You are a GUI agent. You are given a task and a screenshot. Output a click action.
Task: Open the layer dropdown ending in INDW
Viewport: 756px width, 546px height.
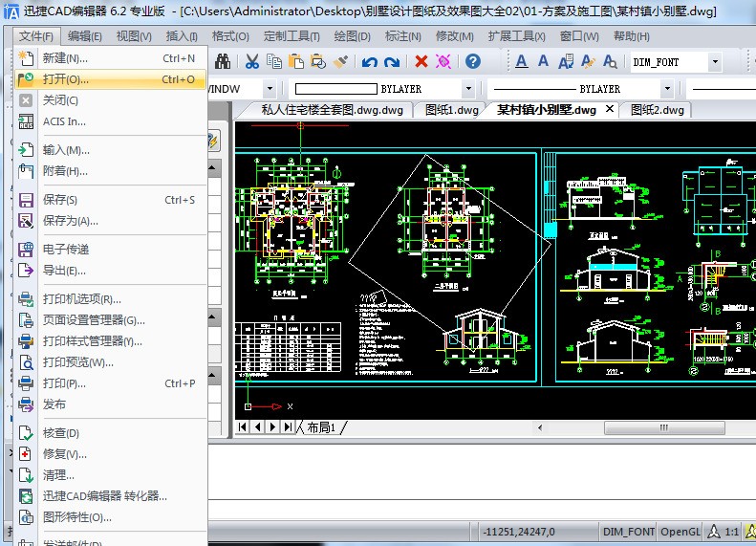tap(270, 89)
